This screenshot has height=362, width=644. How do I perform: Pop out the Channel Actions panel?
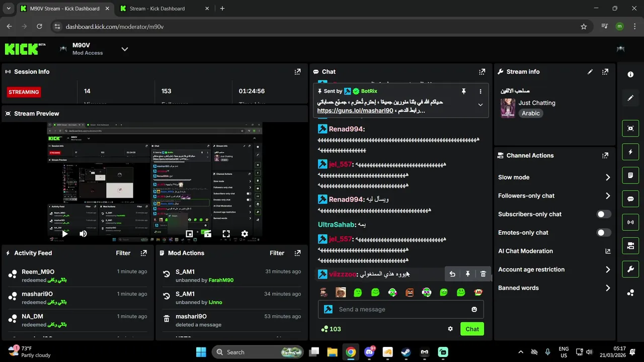(x=605, y=155)
